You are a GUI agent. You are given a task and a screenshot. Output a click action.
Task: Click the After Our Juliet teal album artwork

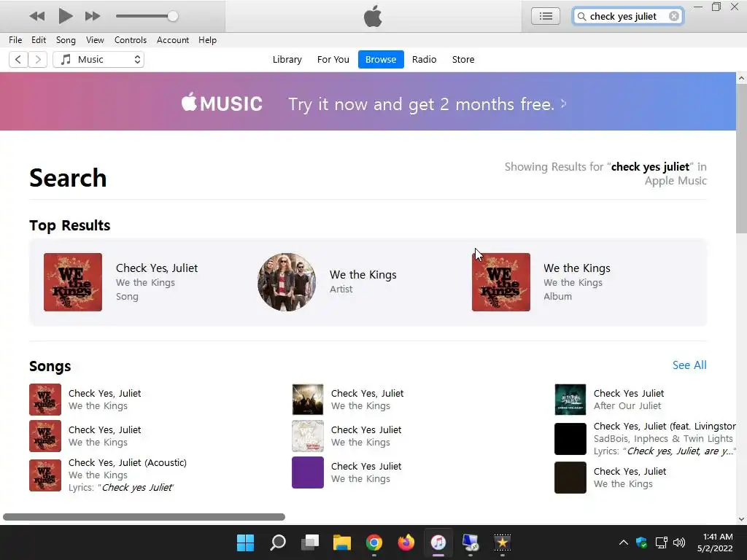pyautogui.click(x=570, y=400)
